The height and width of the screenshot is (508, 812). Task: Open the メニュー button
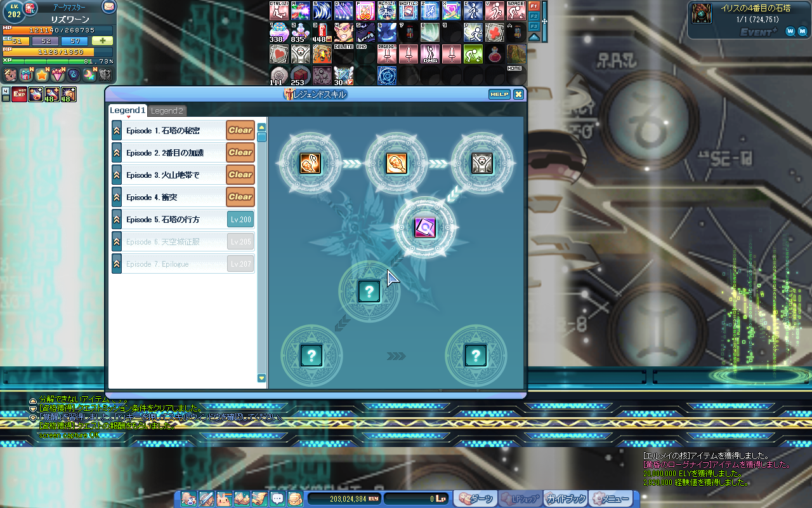click(x=610, y=498)
